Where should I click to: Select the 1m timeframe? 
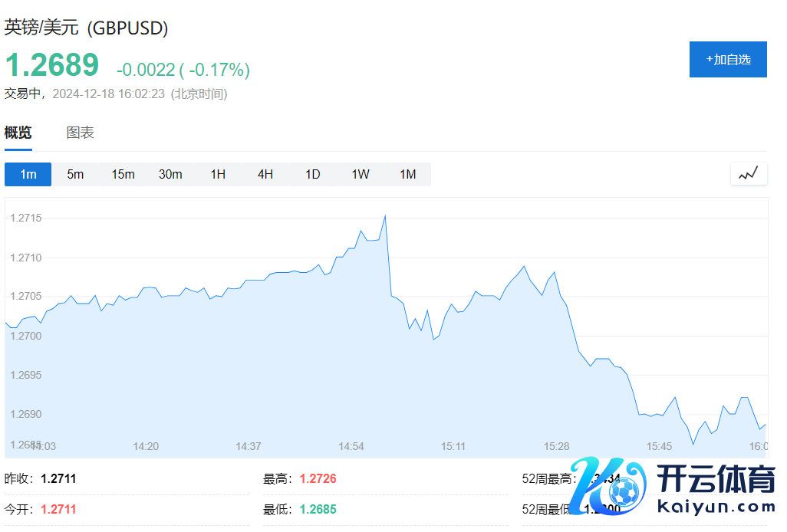(x=28, y=174)
